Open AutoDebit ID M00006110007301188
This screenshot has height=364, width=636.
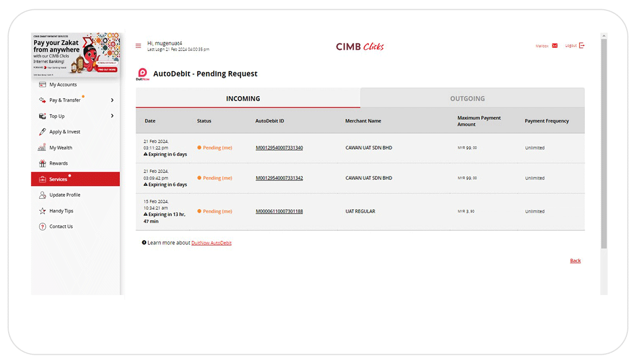[279, 211]
